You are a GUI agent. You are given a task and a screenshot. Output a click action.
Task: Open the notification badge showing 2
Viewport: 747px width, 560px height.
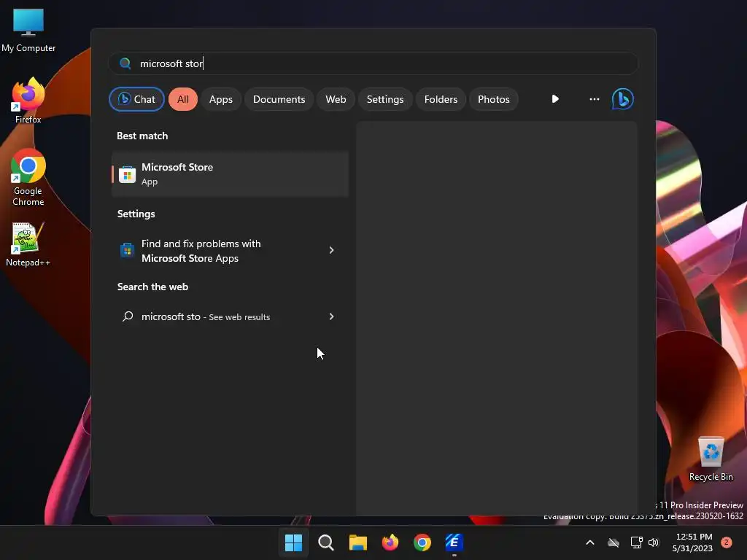pyautogui.click(x=727, y=542)
